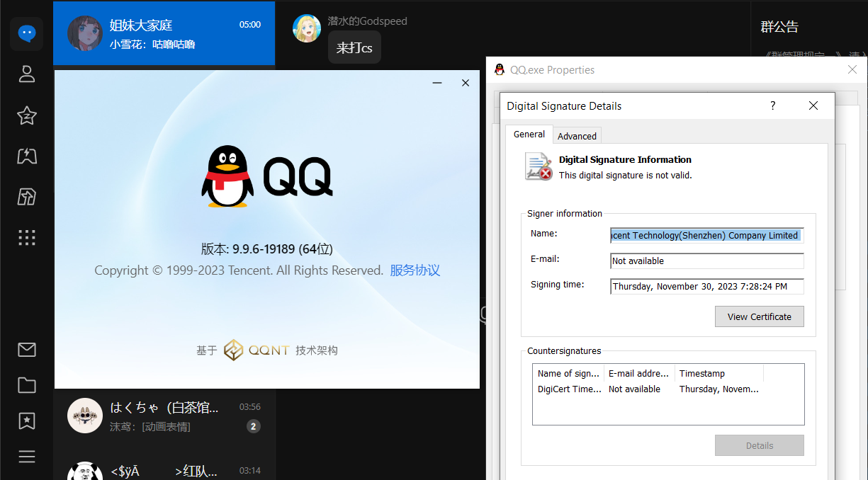868x480 pixels.
Task: Click the help question mark in signature dialog
Action: (x=773, y=105)
